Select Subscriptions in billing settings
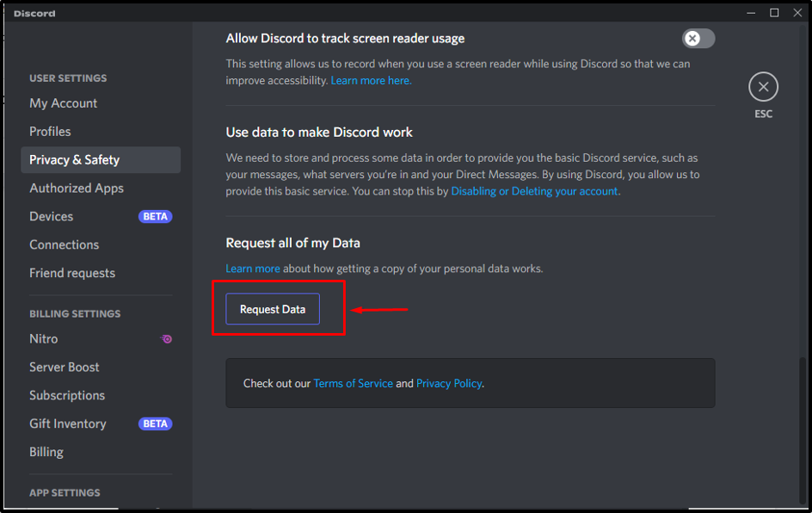Viewport: 812px width, 513px height. pos(67,396)
